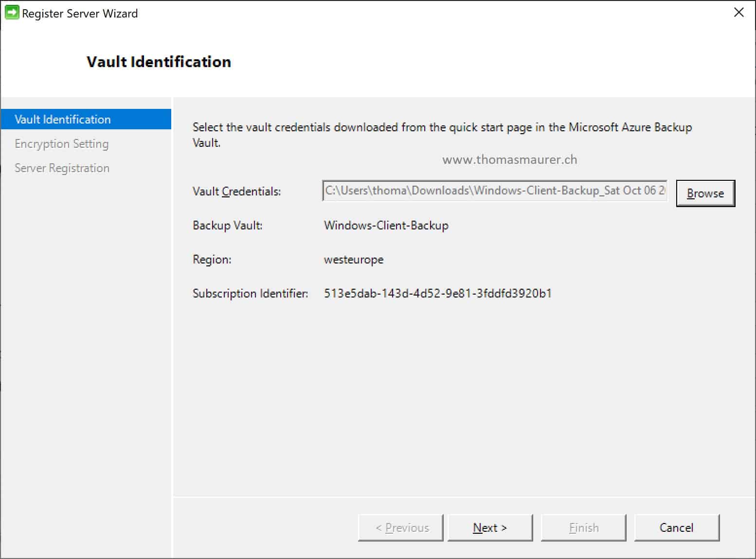Click the Vault Credentials path field

(495, 191)
